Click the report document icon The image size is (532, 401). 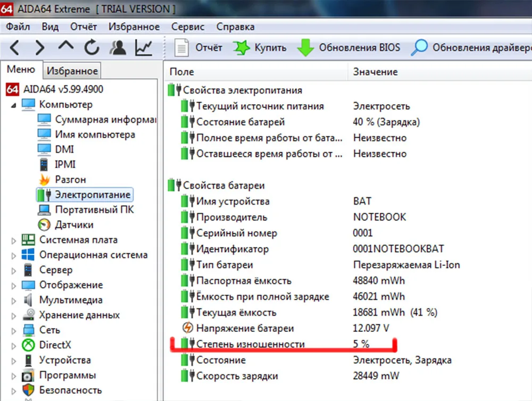point(181,47)
